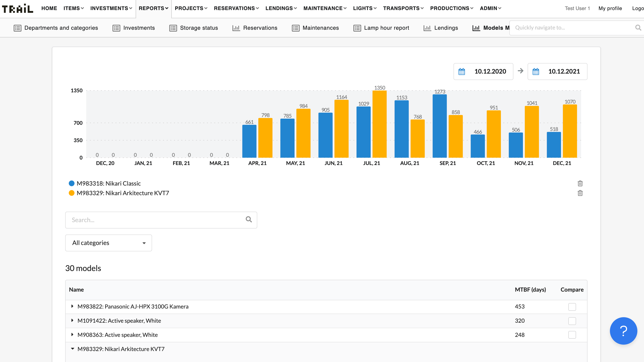The width and height of the screenshot is (644, 362).
Task: Click the Departments and categories list icon
Action: pos(18,28)
